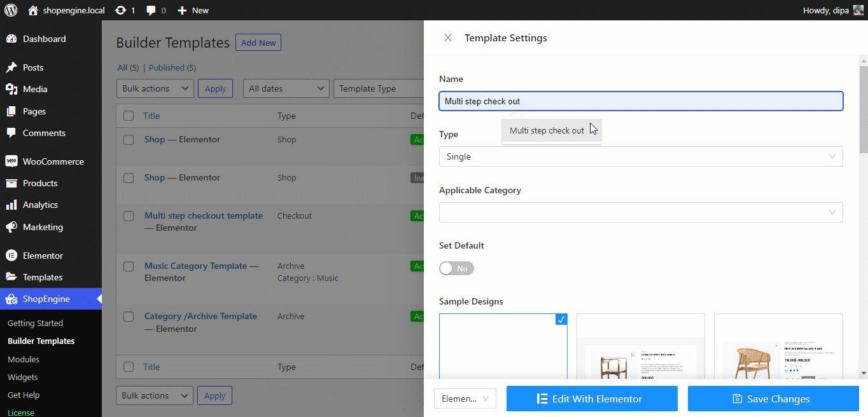Click the save disk icon on Save Changes

(x=738, y=399)
